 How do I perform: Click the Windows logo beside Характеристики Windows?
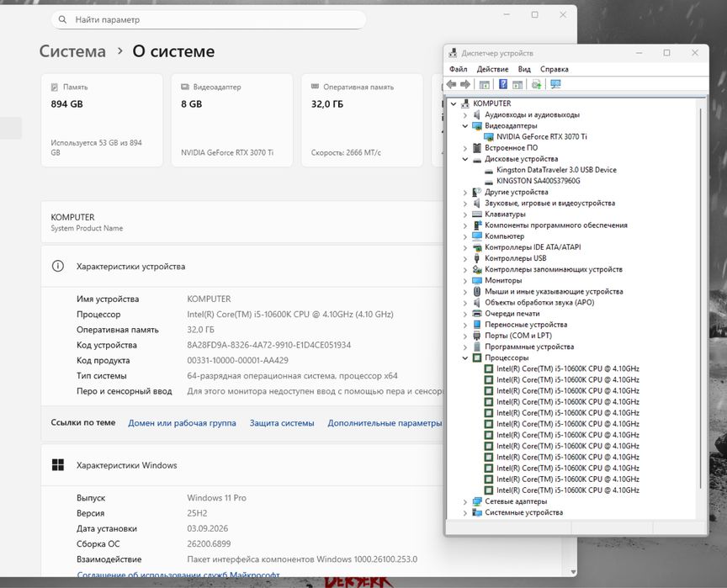pos(58,464)
